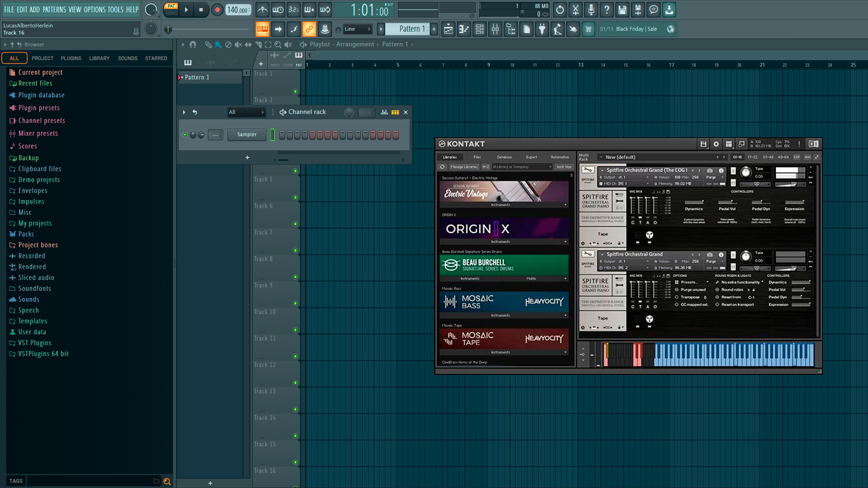Click the browser search icon next to TAGS
This screenshot has height=488, width=868.
tap(167, 481)
